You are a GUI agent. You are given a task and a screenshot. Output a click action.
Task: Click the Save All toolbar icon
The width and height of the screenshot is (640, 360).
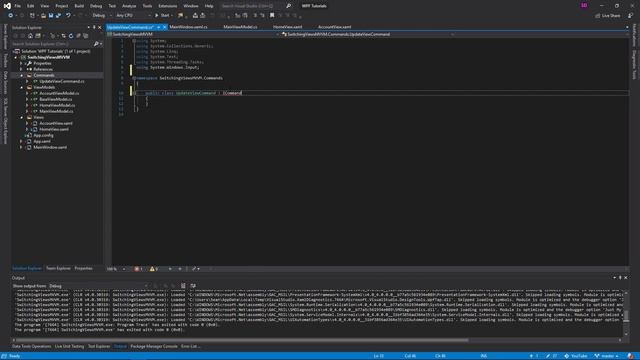58,16
